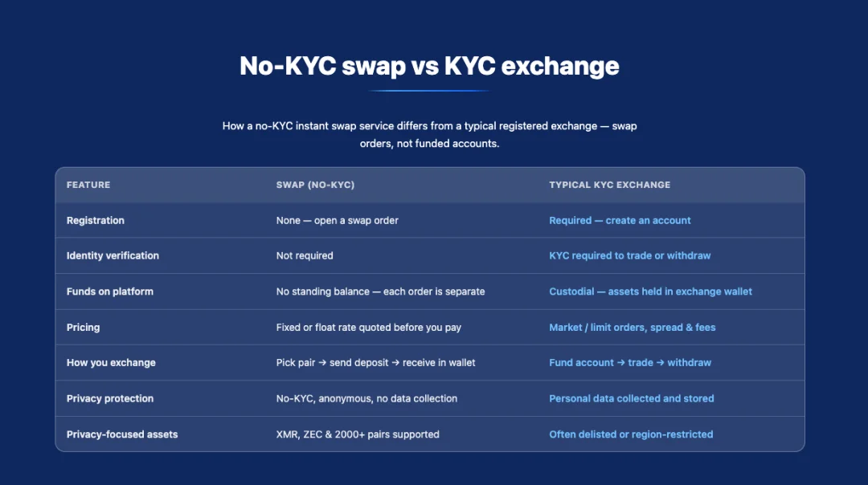Click the subtitle paragraph about instant swap service
Screen dimensions: 868x485
429,134
